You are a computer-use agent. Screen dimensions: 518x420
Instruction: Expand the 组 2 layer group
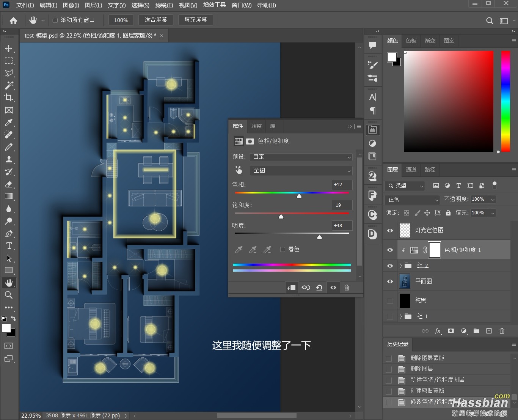coord(400,266)
